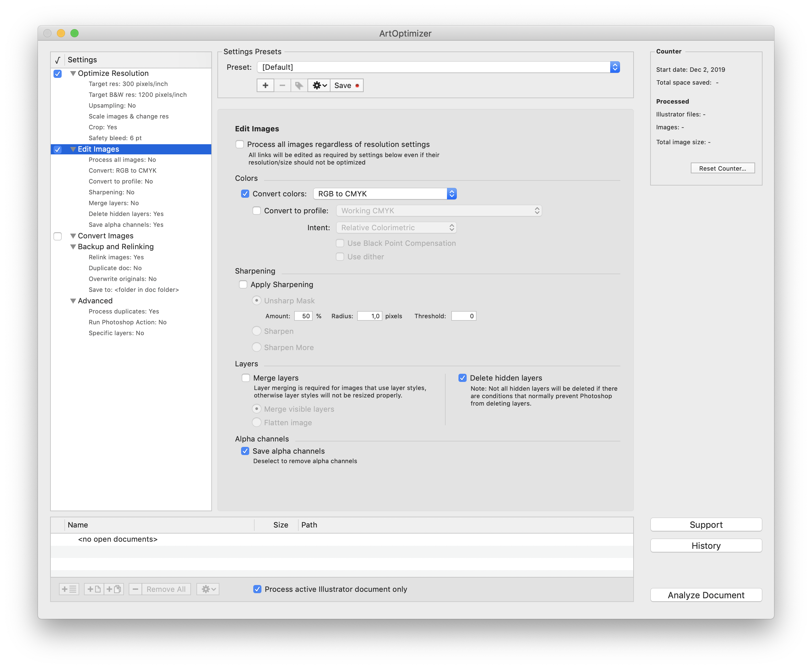Viewport: 812px width, 669px height.
Task: Click the sharpening Amount field
Action: tap(303, 316)
